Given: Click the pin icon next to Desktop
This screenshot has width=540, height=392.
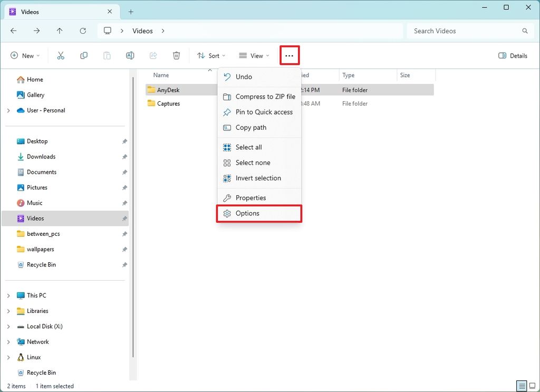Looking at the screenshot, I should pos(124,141).
